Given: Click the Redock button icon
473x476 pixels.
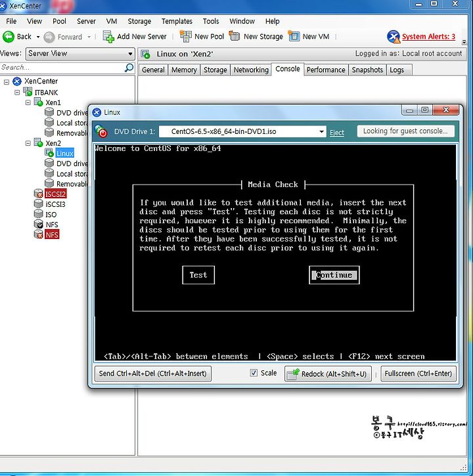Looking at the screenshot, I should coord(293,374).
